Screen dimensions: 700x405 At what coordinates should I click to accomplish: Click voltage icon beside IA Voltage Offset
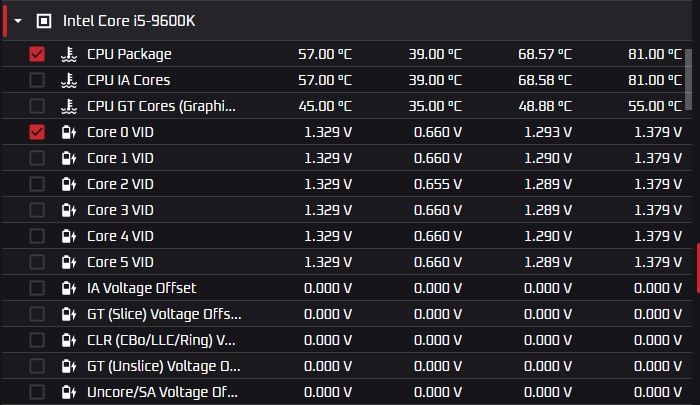point(68,288)
